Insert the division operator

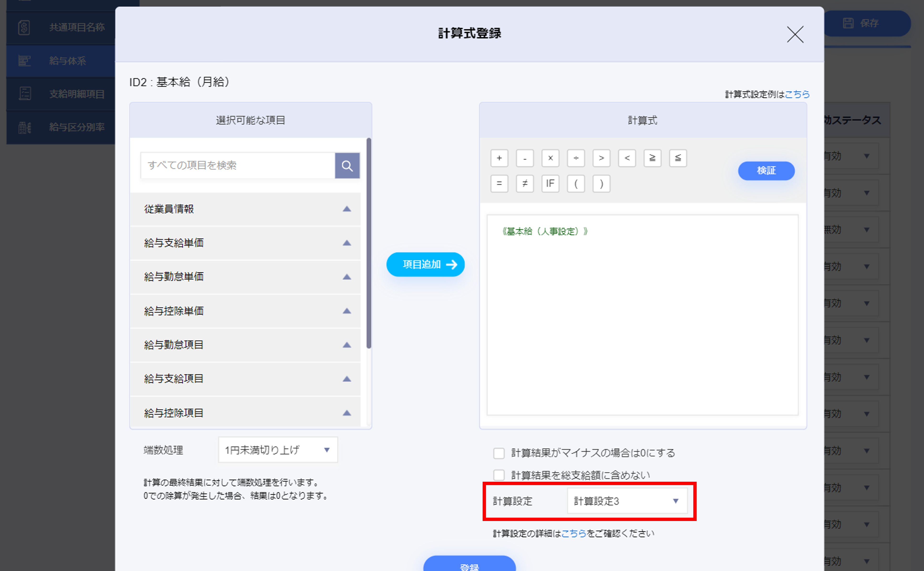pyautogui.click(x=576, y=158)
